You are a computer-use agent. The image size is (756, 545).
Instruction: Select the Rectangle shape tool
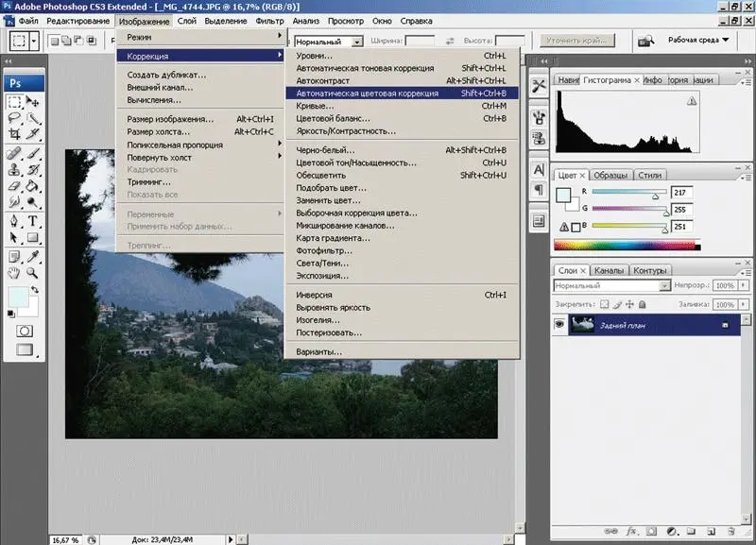pos(33,238)
